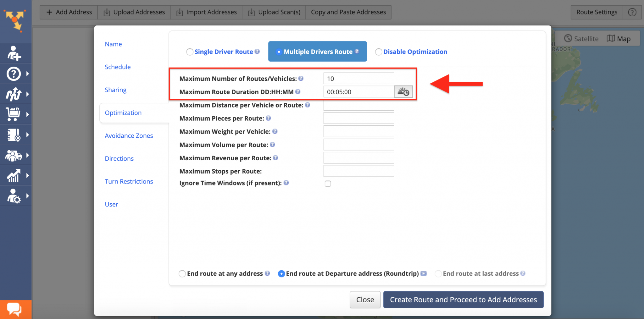The width and height of the screenshot is (644, 319).
Task: Open the Route4Me home via logo icon
Action: point(15,20)
